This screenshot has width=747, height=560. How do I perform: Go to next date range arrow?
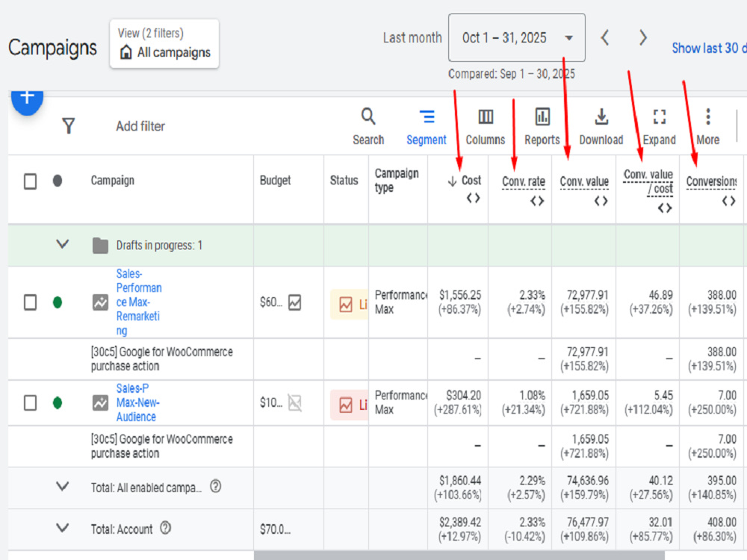[x=642, y=37]
